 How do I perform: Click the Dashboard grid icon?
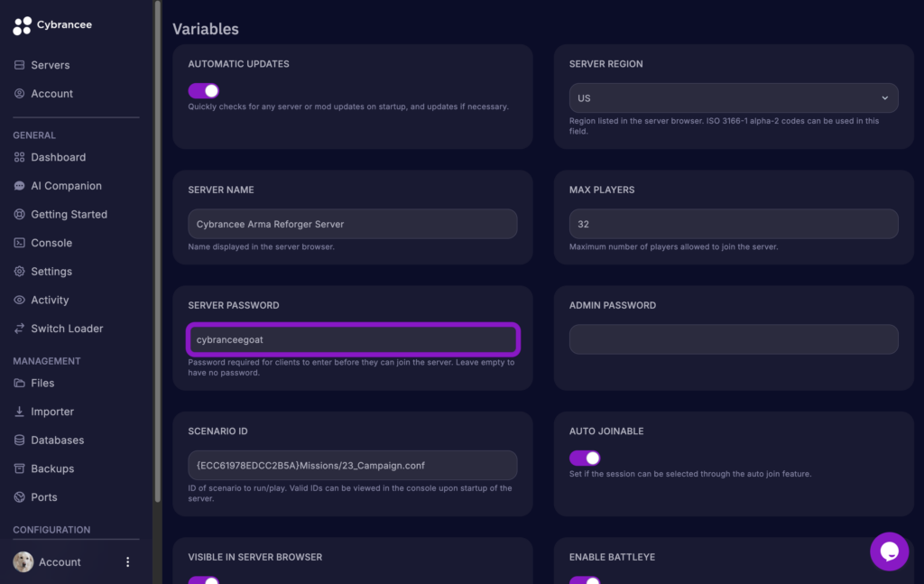tap(20, 157)
